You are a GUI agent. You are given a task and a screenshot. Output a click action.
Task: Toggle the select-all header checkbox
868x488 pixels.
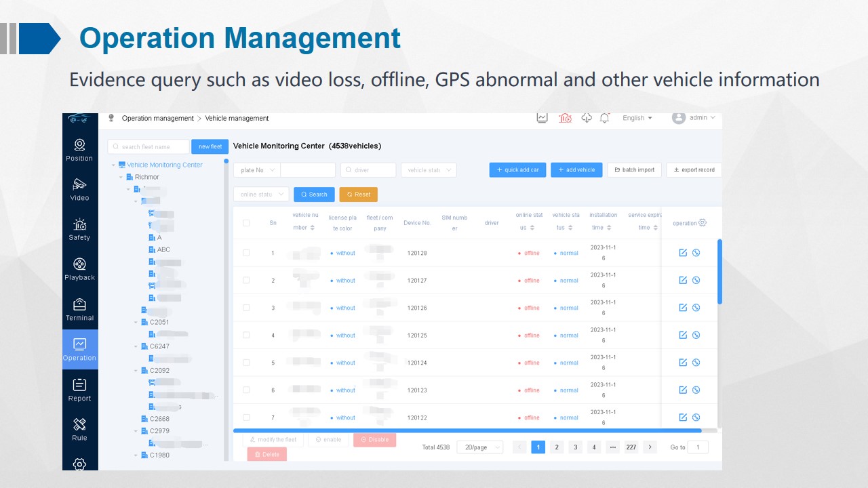[246, 222]
